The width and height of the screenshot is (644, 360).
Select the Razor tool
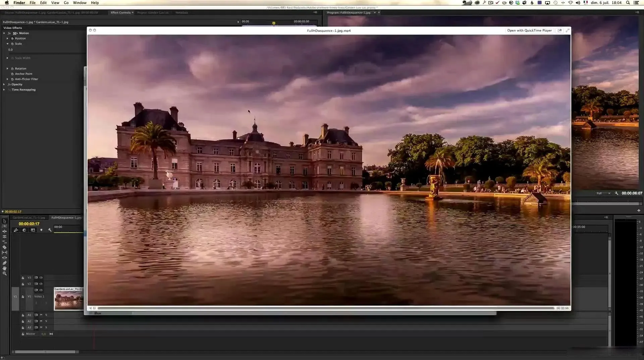(4, 247)
